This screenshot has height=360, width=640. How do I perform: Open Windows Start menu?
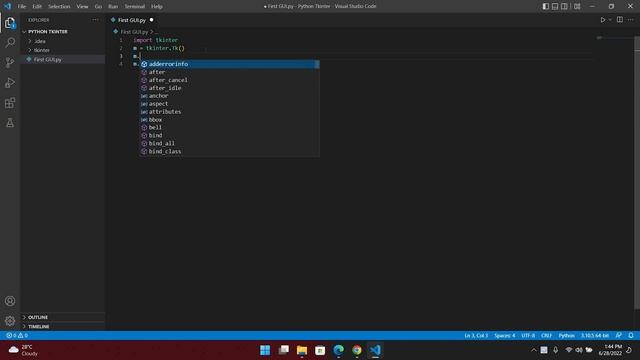[265, 350]
